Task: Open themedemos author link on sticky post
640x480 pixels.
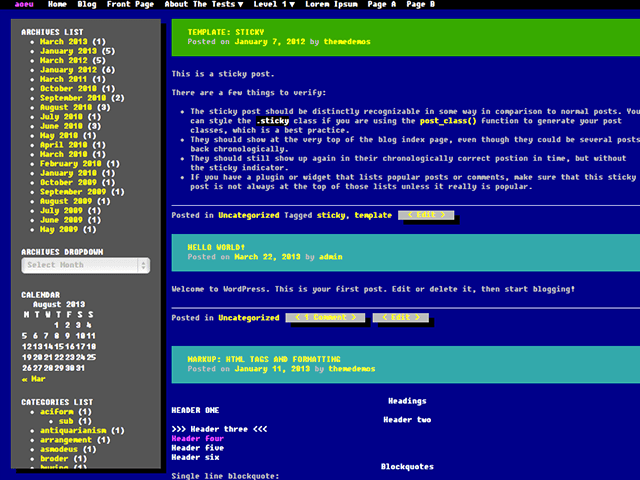Action: (347, 42)
